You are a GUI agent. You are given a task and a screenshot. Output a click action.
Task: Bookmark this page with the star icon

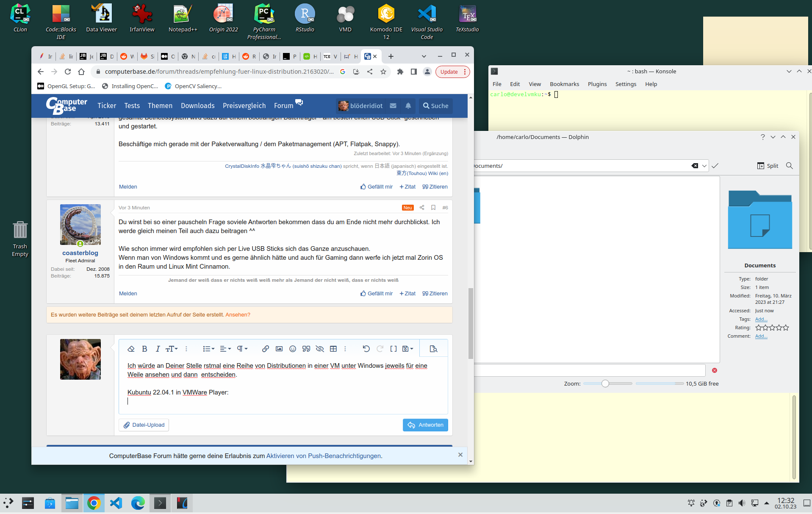click(x=383, y=72)
